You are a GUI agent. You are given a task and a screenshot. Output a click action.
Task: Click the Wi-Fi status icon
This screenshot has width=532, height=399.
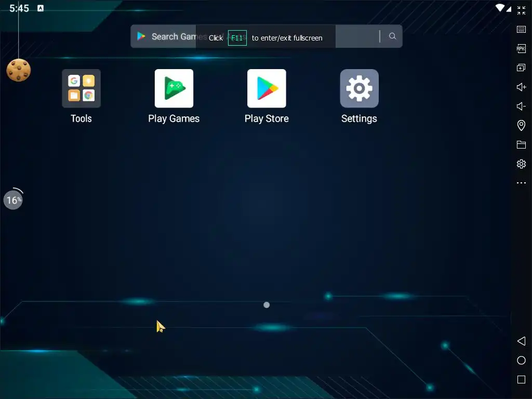pyautogui.click(x=500, y=8)
